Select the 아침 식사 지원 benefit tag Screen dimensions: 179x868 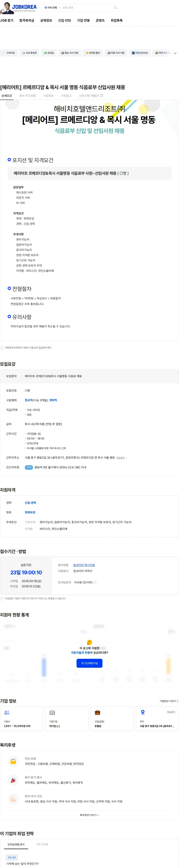(x=116, y=53)
